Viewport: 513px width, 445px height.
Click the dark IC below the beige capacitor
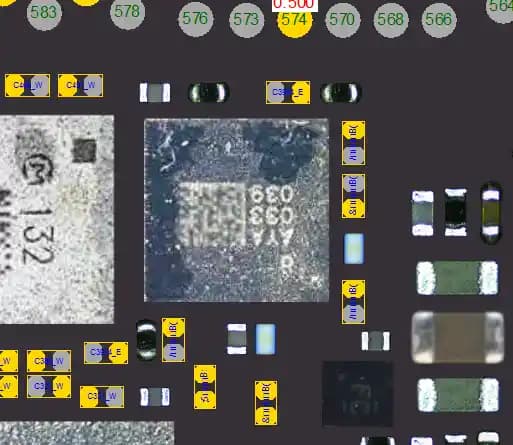[x=357, y=394]
